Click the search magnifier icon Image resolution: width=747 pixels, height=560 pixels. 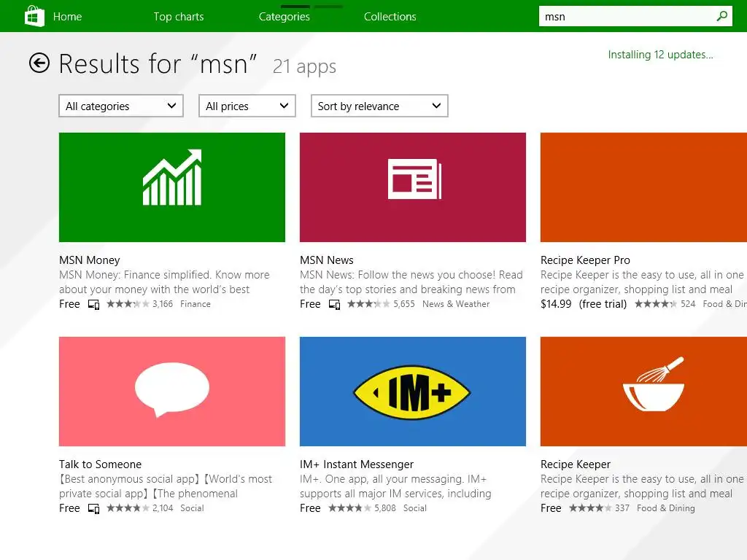[722, 16]
